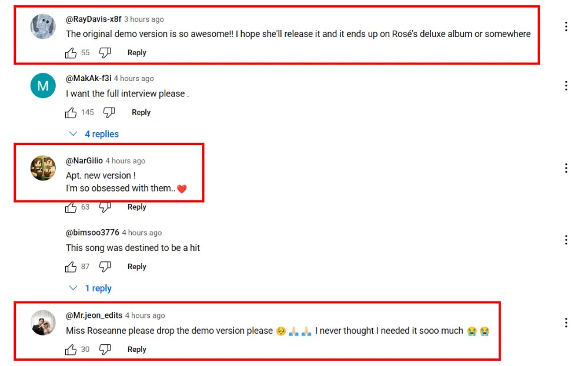
Task: Dislike the comment by @Mr.jeon_edits
Action: pyautogui.click(x=105, y=350)
